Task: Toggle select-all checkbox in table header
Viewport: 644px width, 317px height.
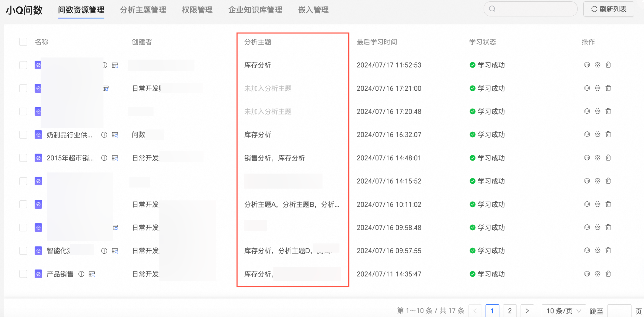Action: [x=23, y=42]
